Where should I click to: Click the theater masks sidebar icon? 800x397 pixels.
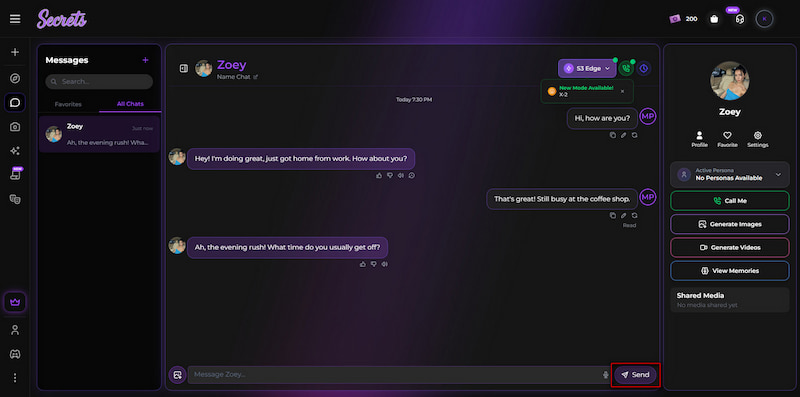[15, 199]
